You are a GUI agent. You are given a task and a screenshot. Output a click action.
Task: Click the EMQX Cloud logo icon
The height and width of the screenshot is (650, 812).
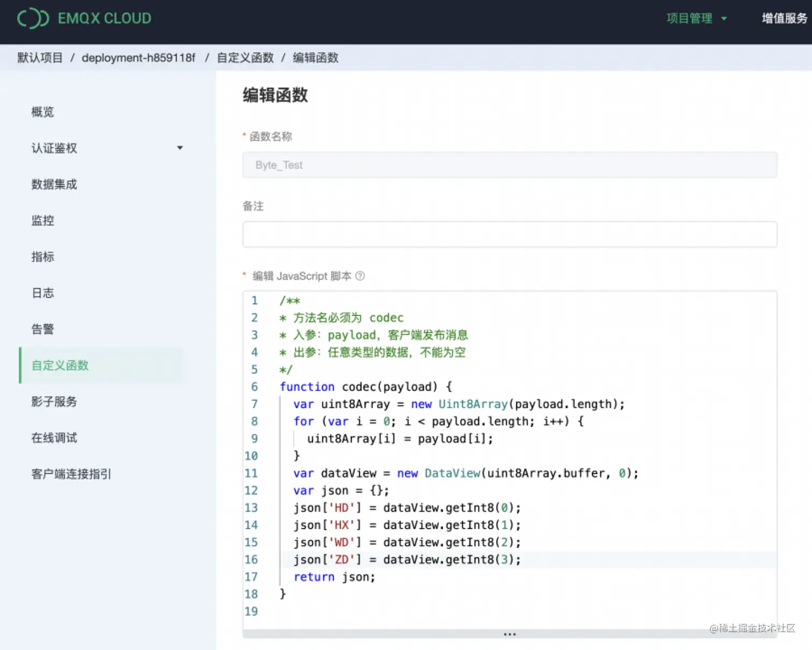[32, 18]
